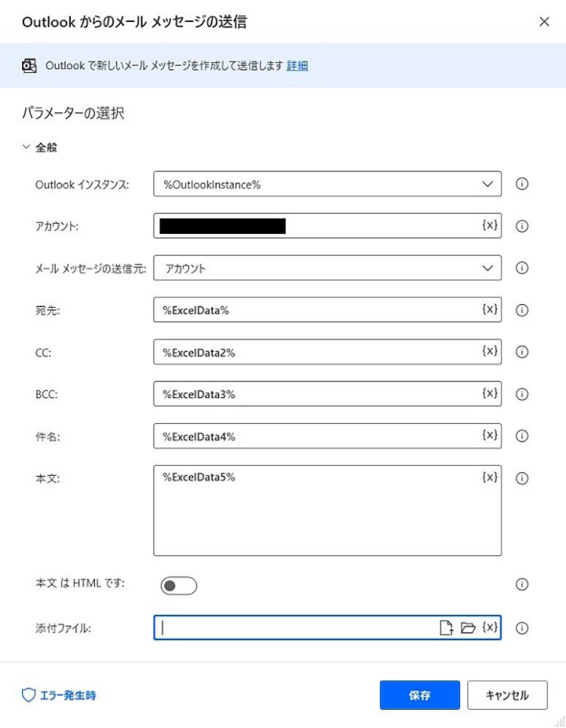The image size is (566, 728).
Task: Toggle the 本文 は HTML です switch
Action: pos(179,586)
